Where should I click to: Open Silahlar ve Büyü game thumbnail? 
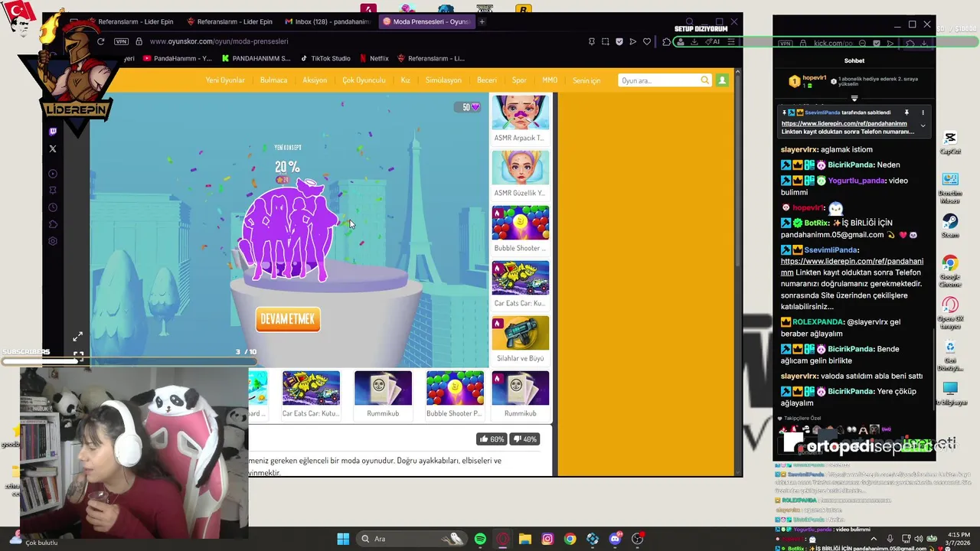click(520, 333)
